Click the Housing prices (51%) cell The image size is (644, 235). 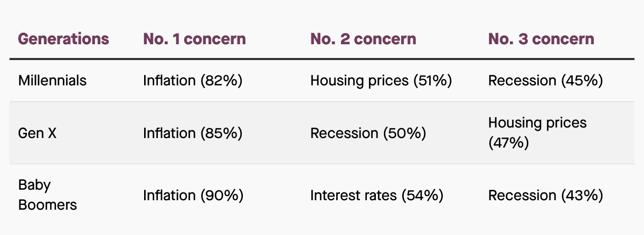click(x=381, y=81)
